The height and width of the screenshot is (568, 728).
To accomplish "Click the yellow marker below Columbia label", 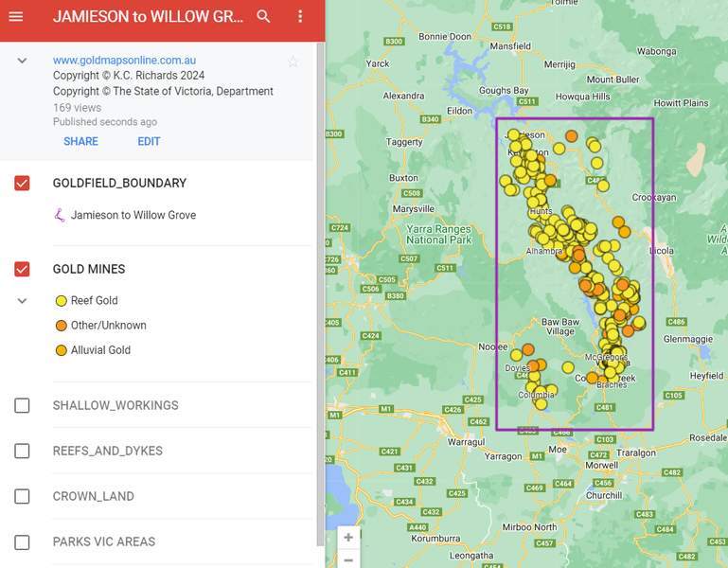I will tap(541, 404).
